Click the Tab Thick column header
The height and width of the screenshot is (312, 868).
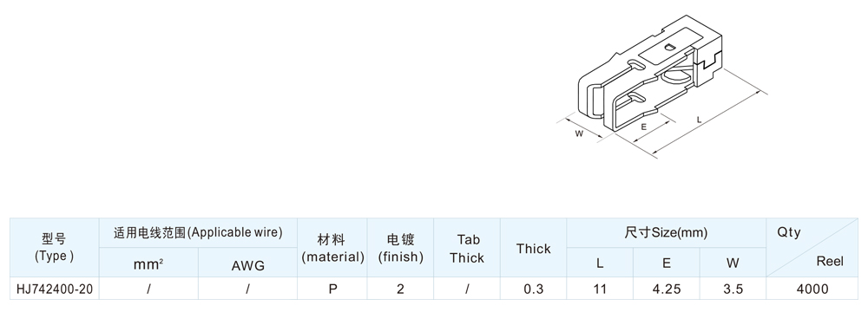coord(467,247)
